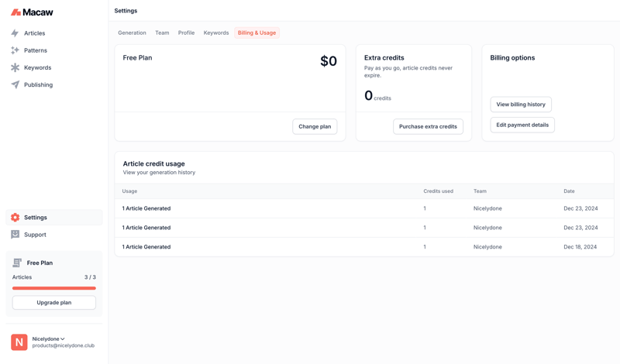Click the Article credit usage heading

153,163
